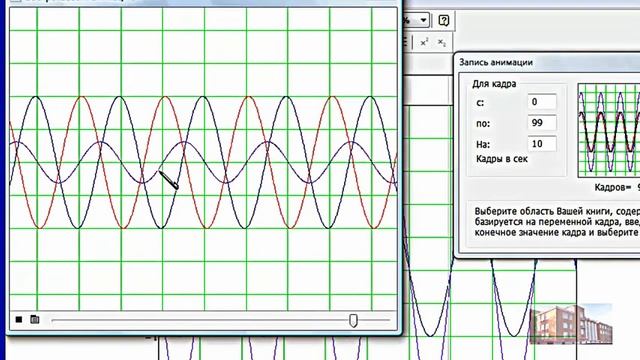
Task: Click the 'Запись анимации' dialog title bar
Action: click(x=547, y=62)
